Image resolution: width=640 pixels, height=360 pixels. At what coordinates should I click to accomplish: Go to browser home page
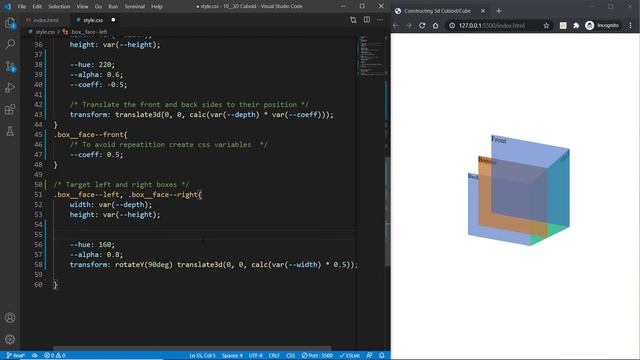(x=436, y=25)
